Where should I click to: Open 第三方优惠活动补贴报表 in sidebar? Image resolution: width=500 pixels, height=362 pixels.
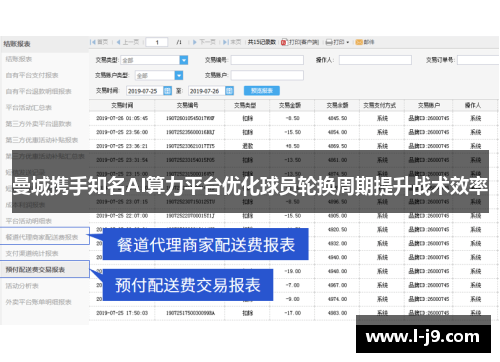42,140
